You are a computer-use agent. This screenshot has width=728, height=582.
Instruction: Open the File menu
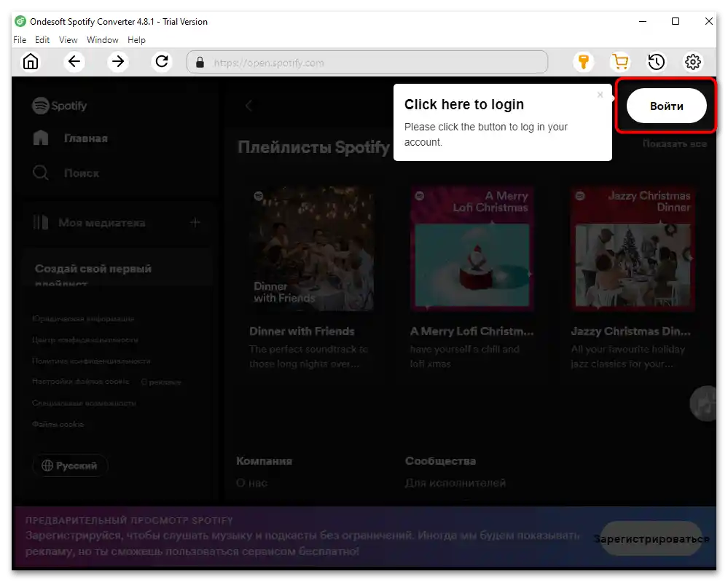coord(20,40)
